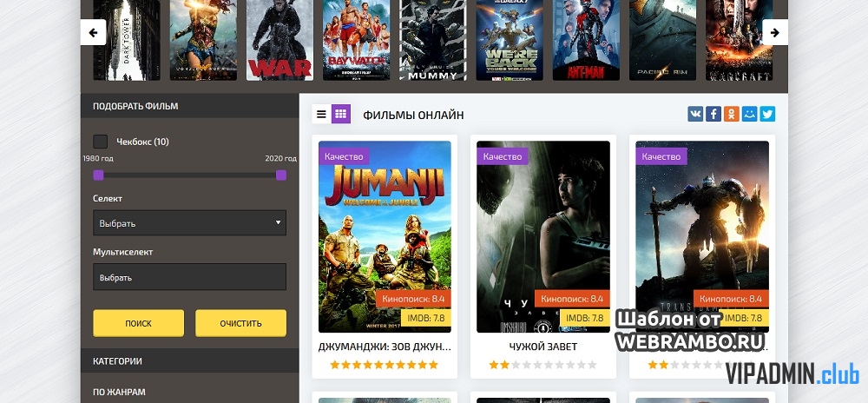Image resolution: width=868 pixels, height=403 pixels.
Task: Switch to grid view layout
Action: tap(341, 114)
